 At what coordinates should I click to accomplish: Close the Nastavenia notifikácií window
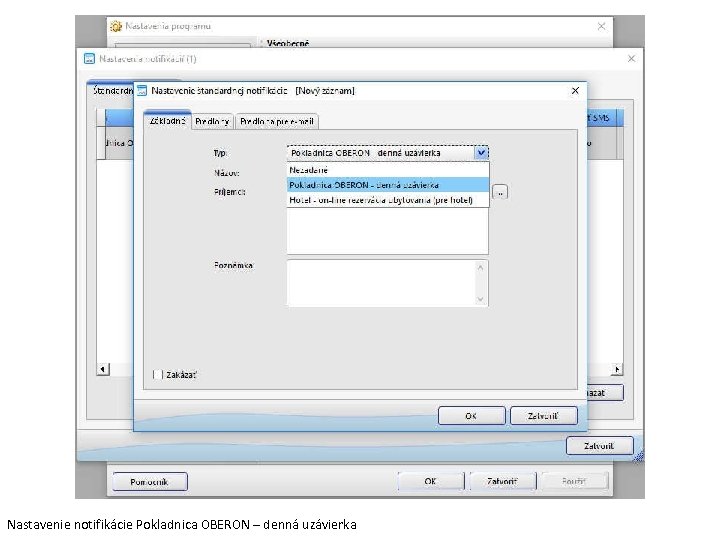click(631, 59)
